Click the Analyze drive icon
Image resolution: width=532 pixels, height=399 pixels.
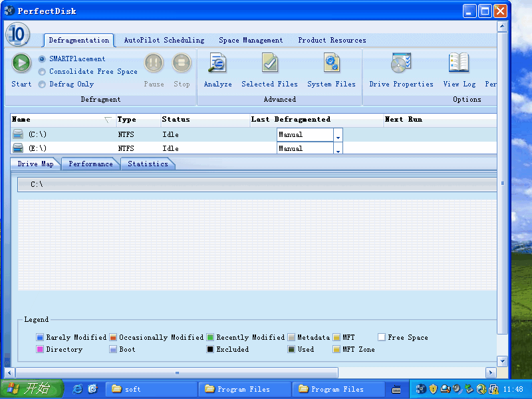click(217, 64)
